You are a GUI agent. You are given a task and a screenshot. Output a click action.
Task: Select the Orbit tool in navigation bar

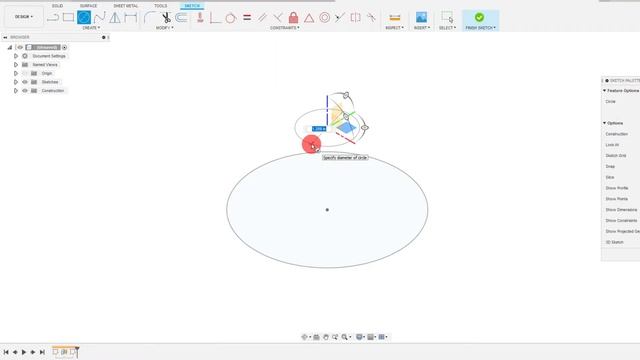point(304,337)
